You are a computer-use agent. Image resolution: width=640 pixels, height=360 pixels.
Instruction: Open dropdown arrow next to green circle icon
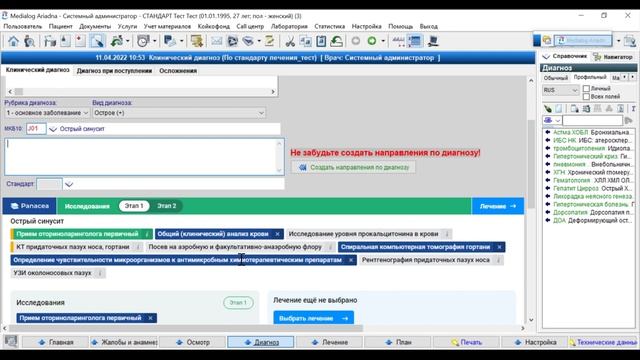tap(383, 41)
